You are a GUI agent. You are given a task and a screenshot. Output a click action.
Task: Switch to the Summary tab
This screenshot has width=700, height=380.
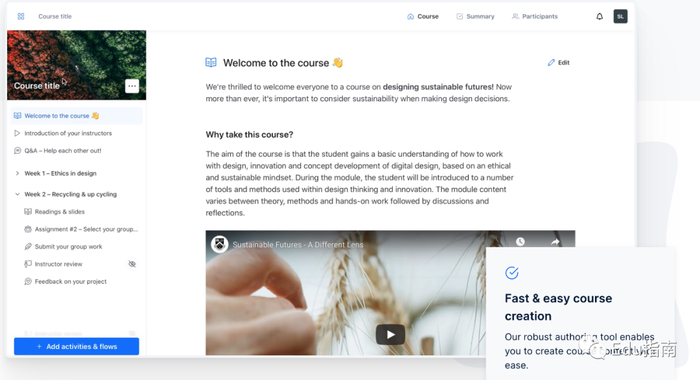(475, 17)
